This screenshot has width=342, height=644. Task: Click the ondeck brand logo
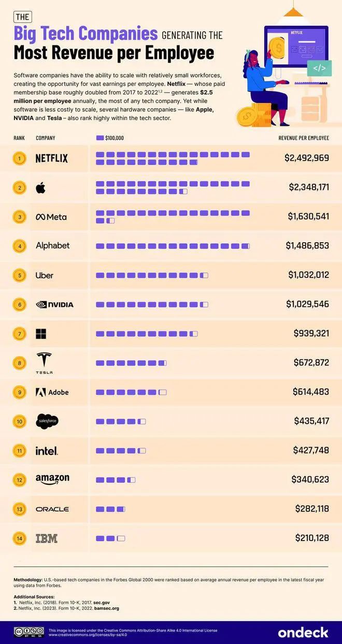click(303, 632)
